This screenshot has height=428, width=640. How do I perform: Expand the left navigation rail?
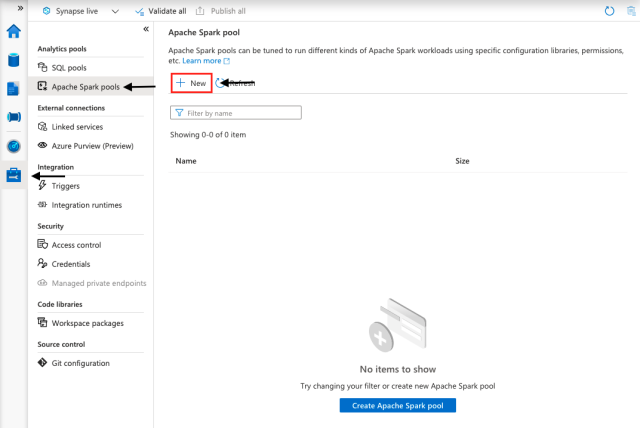[x=20, y=8]
